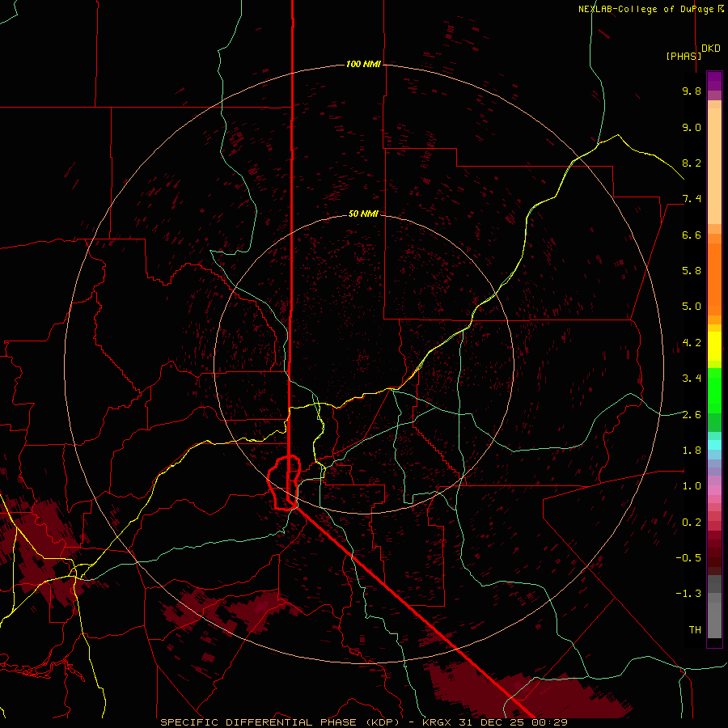728x728 pixels.
Task: Pick the light peach segment of color scale
Action: [x=714, y=166]
